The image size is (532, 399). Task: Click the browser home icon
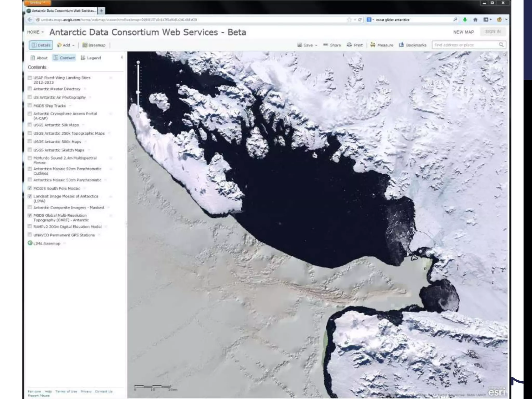(x=475, y=20)
